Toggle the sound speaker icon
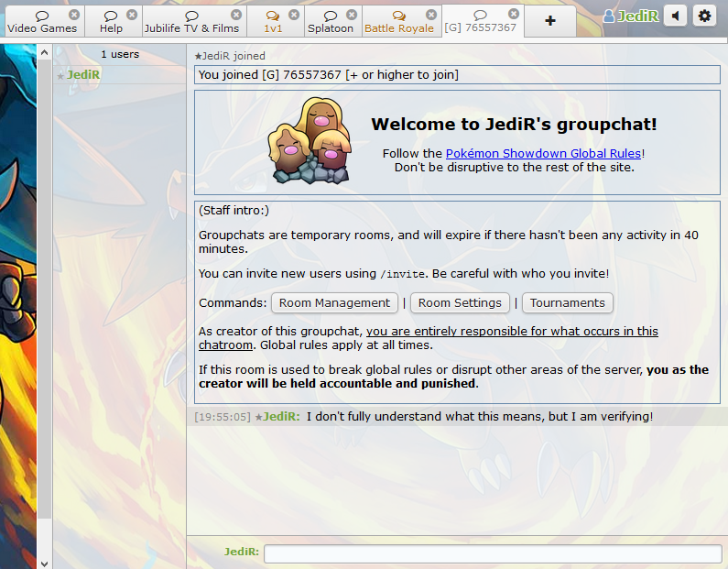The image size is (728, 569). [675, 16]
